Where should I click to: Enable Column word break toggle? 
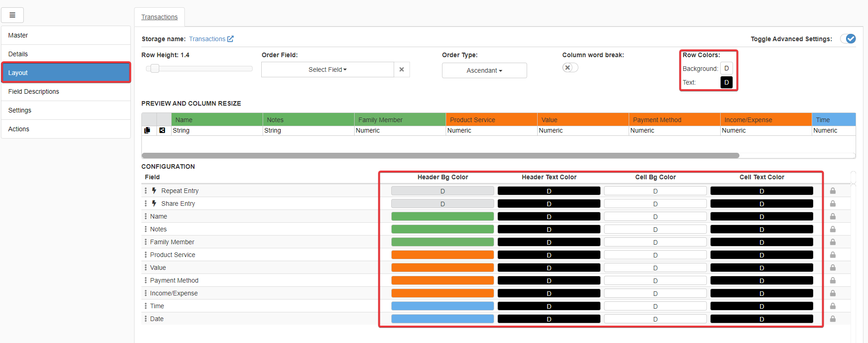pos(570,68)
